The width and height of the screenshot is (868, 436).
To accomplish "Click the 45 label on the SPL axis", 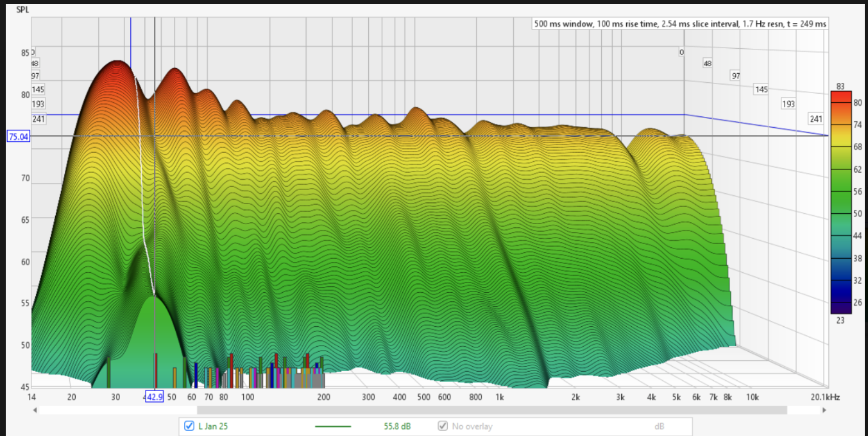I will pos(26,387).
